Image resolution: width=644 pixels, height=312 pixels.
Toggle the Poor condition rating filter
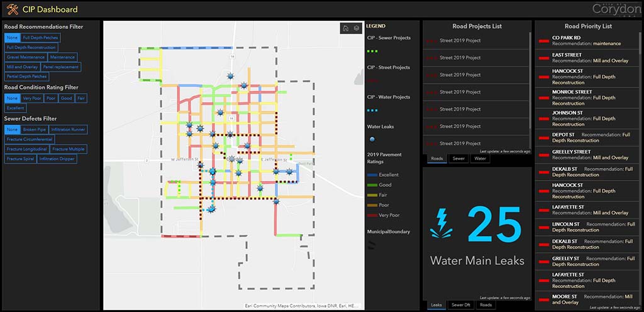click(x=51, y=99)
